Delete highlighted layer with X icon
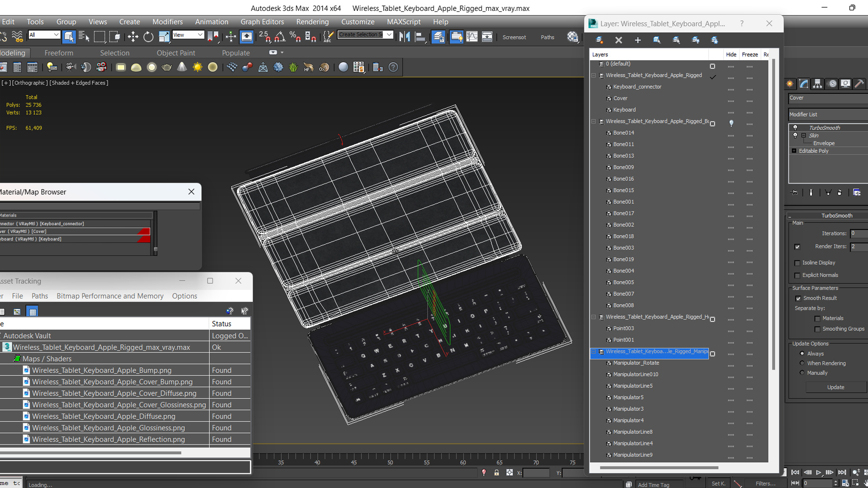Screen dimensions: 868x488 tap(618, 40)
